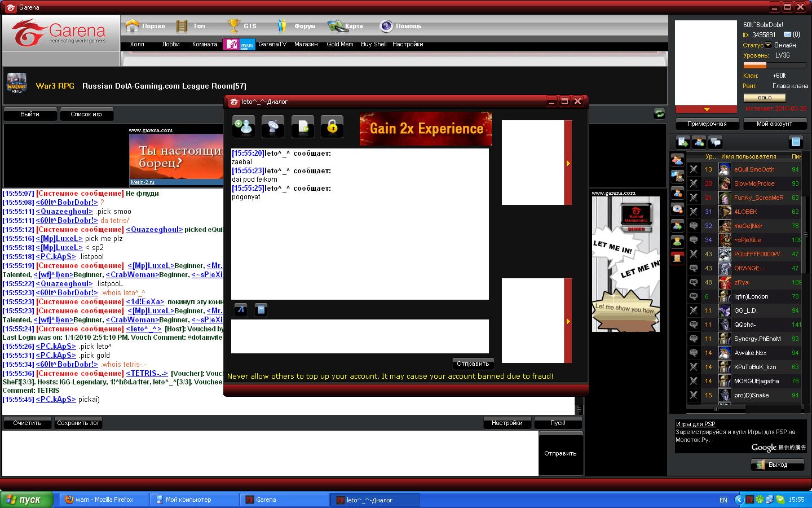Expand the lower side panel arrow in dialog
812x508 pixels.
[x=568, y=321]
